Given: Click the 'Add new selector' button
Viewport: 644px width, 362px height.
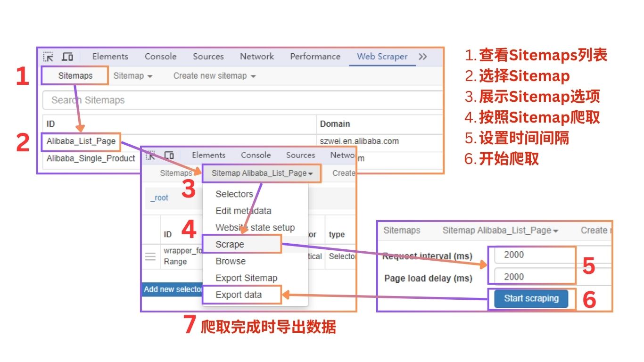Looking at the screenshot, I should pos(173,289).
